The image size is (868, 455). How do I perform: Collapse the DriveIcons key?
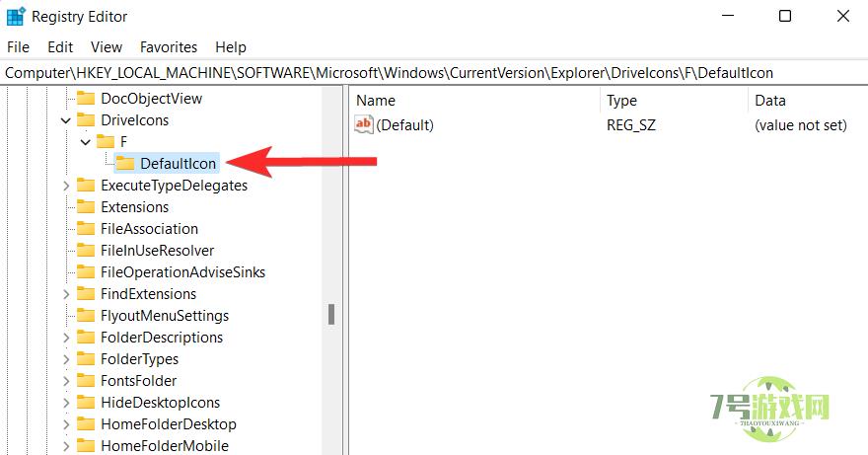[66, 120]
